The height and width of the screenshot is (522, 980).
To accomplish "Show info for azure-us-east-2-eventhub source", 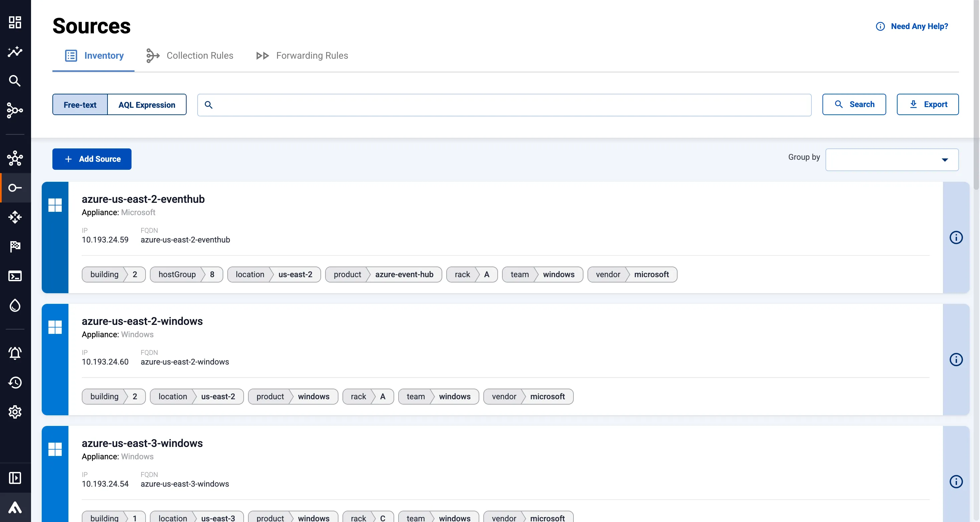I will [956, 237].
